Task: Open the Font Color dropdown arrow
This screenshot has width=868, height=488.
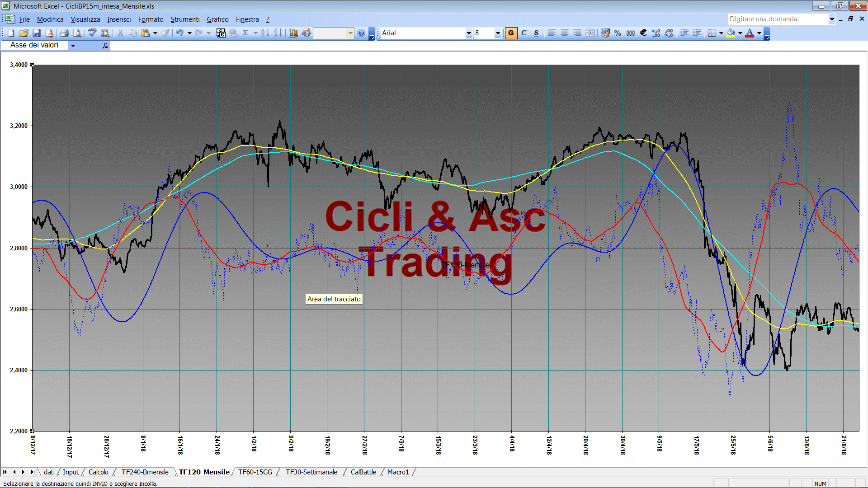Action: pyautogui.click(x=759, y=33)
